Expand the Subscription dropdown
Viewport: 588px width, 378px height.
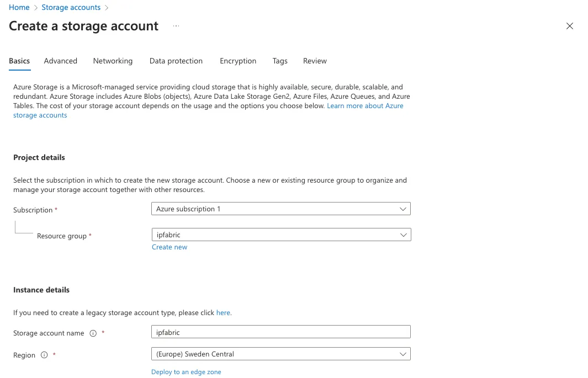280,209
